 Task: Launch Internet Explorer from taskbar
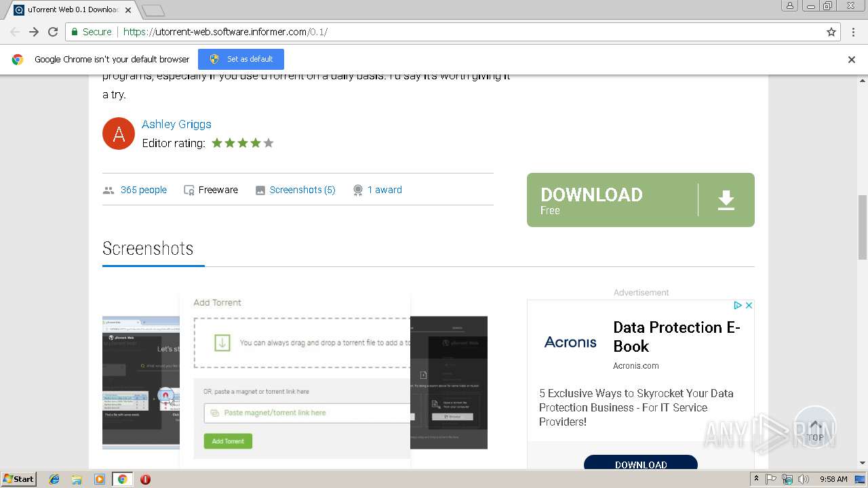click(54, 479)
